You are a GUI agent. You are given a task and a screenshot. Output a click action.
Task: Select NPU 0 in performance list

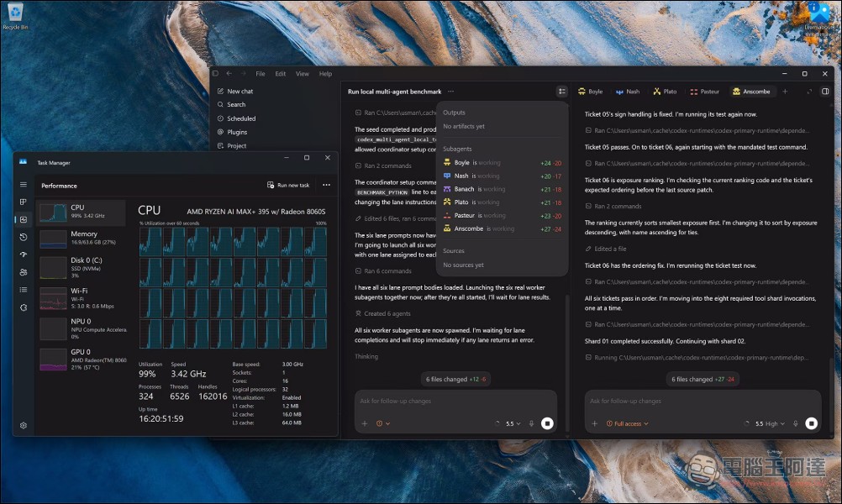click(82, 328)
